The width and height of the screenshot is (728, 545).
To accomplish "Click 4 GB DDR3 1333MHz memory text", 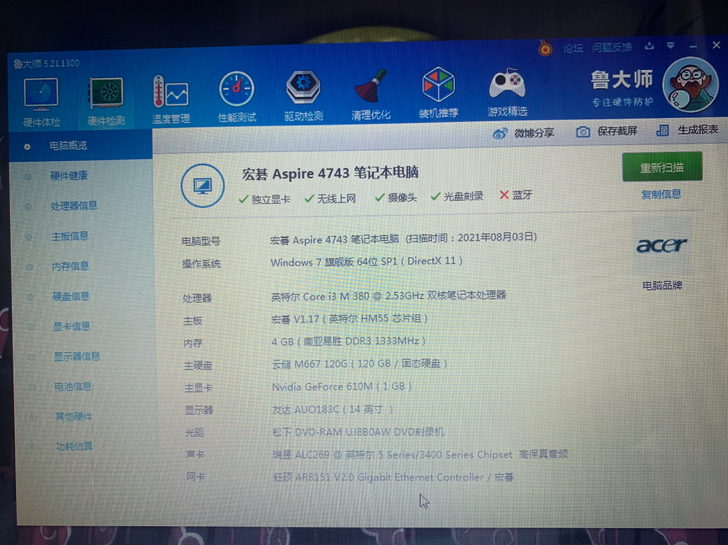I will pos(348,341).
